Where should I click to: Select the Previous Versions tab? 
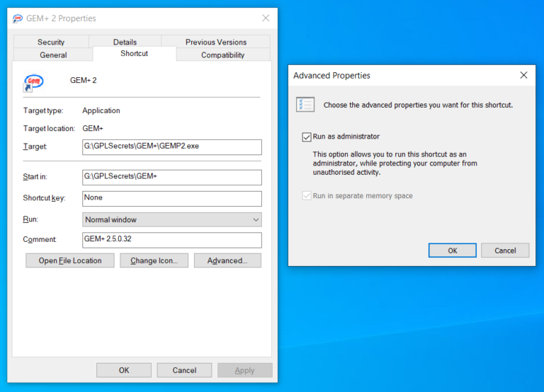coord(216,42)
